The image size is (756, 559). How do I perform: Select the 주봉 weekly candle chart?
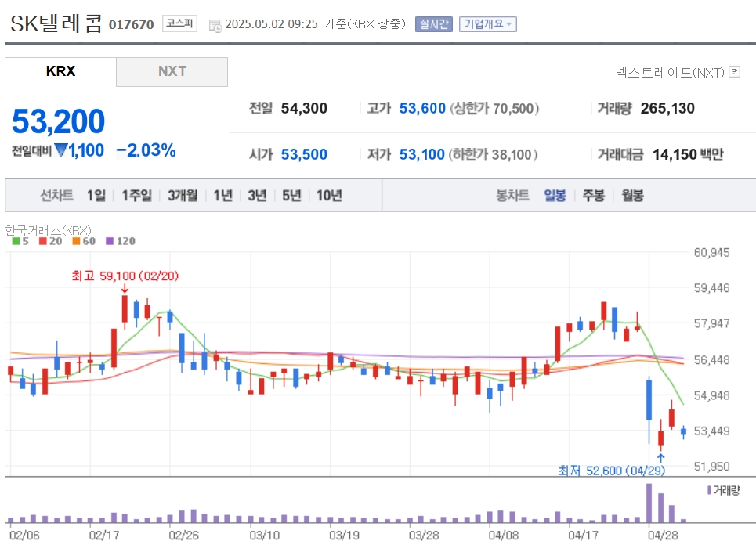(594, 195)
